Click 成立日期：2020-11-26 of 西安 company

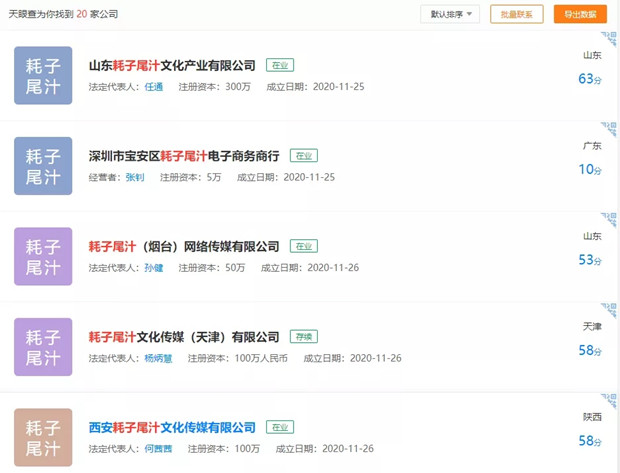tap(325, 449)
